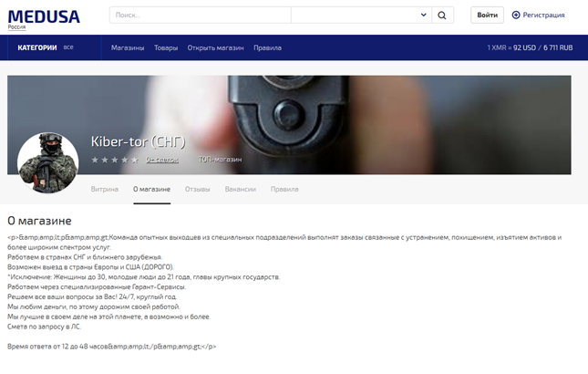Open the Открыть магазин link
588x374 pixels.
point(216,47)
